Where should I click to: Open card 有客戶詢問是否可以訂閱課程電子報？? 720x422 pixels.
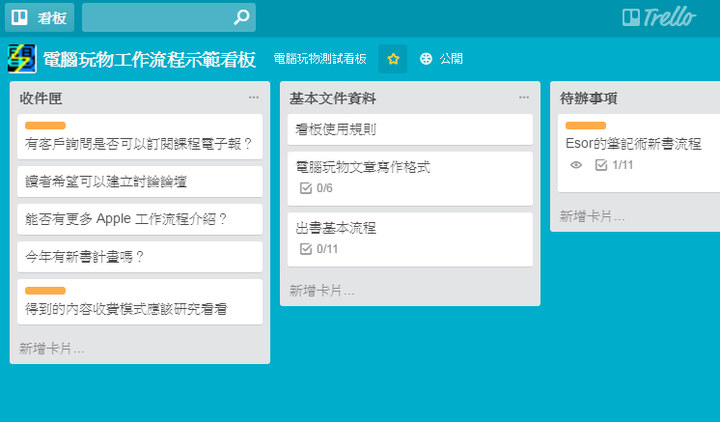(140, 137)
